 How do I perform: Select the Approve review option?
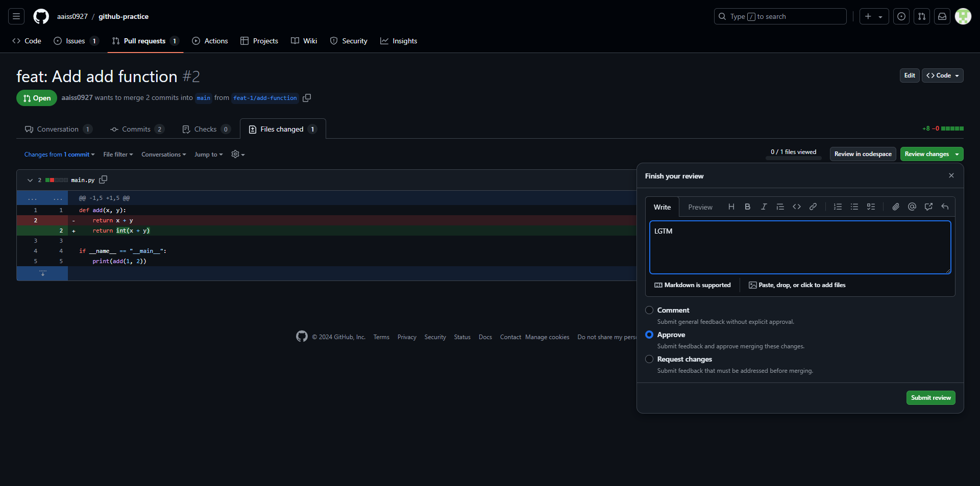tap(649, 335)
